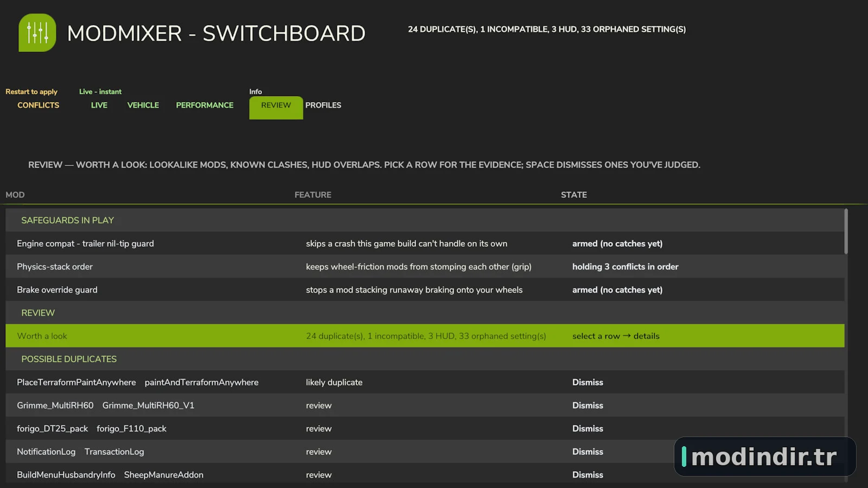Viewport: 868px width, 488px height.
Task: Click the STATE column header
Action: point(574,195)
